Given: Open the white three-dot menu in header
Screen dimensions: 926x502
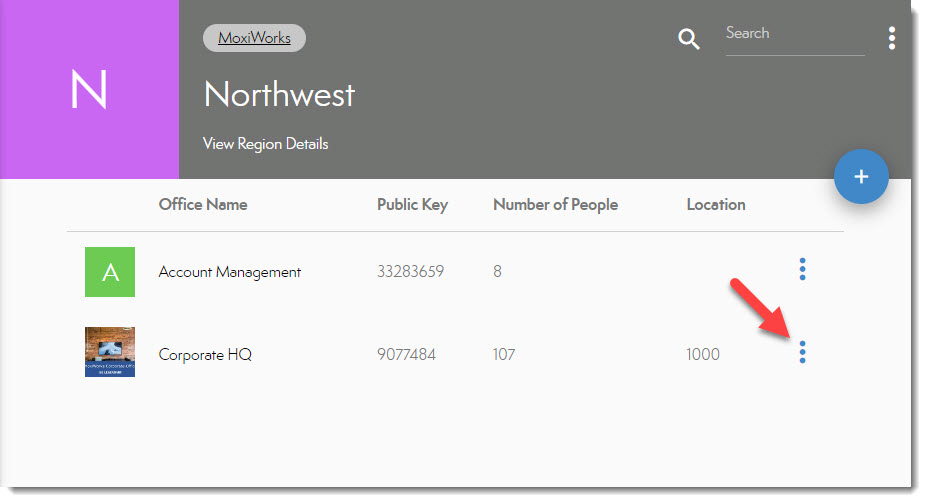Looking at the screenshot, I should pyautogui.click(x=891, y=39).
